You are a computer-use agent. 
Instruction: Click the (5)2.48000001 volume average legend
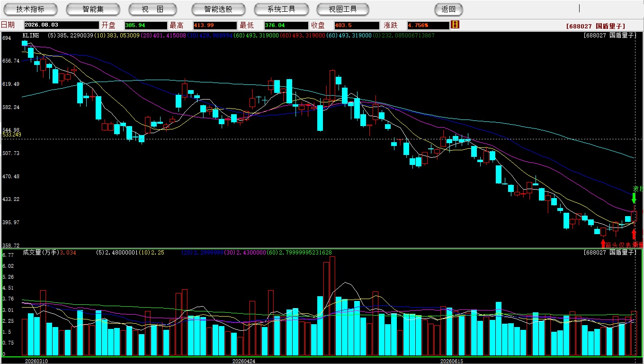tap(118, 253)
